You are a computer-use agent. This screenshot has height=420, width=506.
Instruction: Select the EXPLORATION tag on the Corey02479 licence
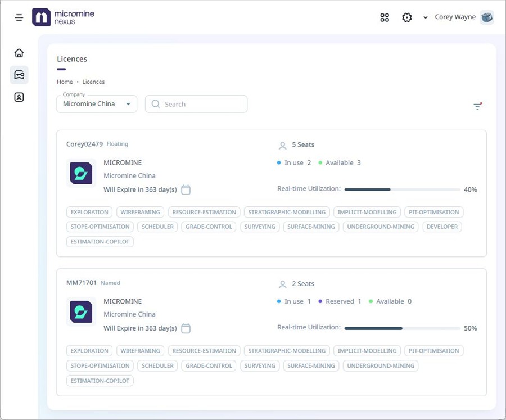89,212
